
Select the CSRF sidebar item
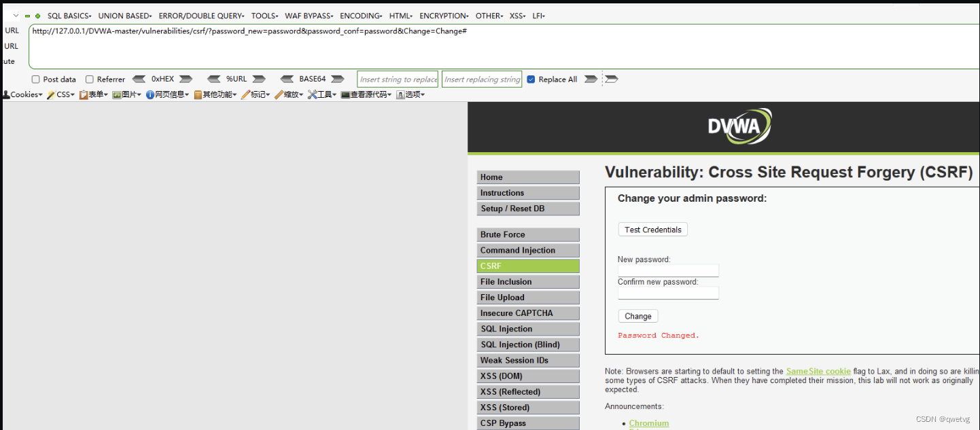[528, 266]
